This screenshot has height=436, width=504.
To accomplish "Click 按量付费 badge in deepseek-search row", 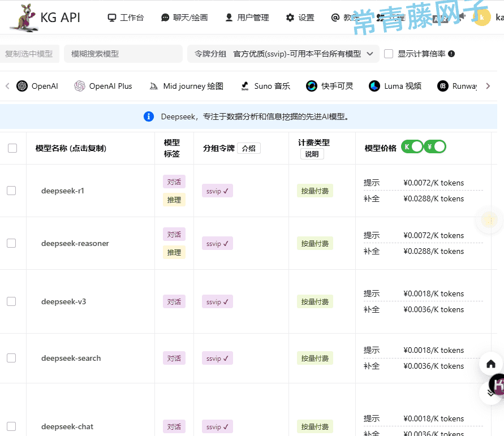I will (315, 359).
